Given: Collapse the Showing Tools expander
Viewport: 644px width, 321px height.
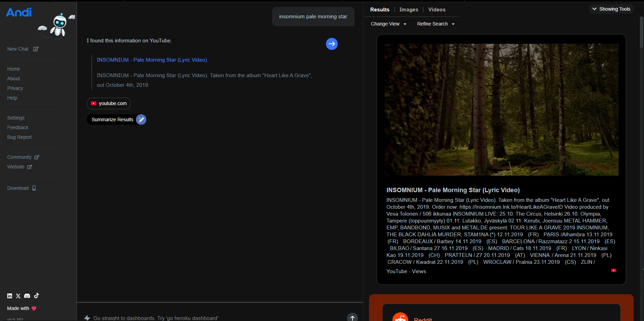Looking at the screenshot, I should [611, 9].
